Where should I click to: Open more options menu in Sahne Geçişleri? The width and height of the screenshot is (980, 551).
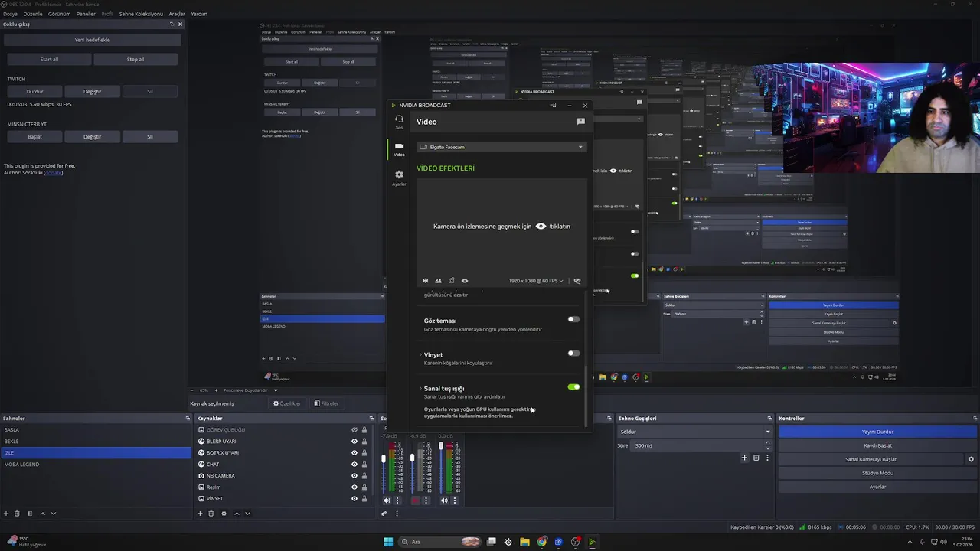767,458
